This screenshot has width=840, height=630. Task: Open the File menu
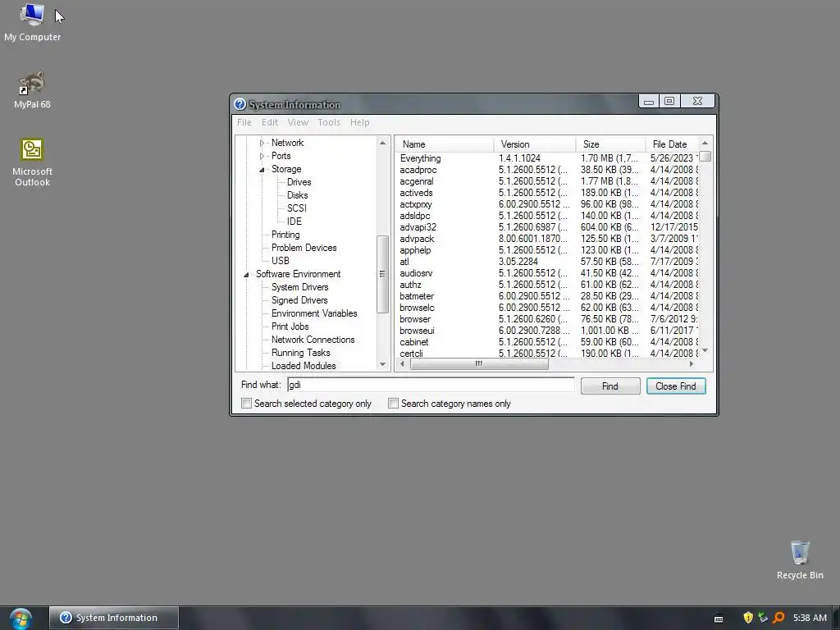tap(244, 122)
